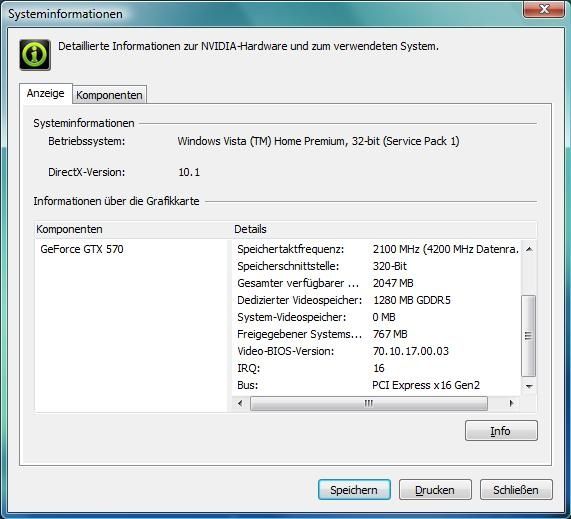Select the Anzeige tab
Image resolution: width=571 pixels, height=519 pixels.
pyautogui.click(x=46, y=94)
